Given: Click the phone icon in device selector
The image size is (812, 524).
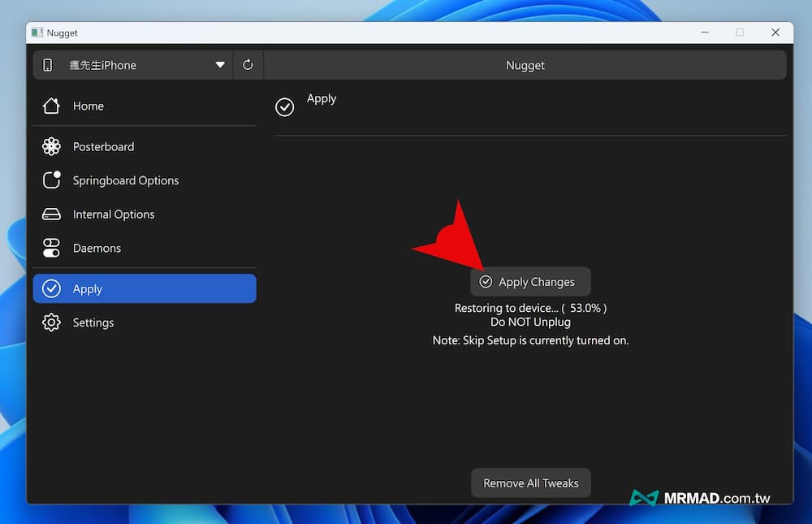Looking at the screenshot, I should coord(48,65).
